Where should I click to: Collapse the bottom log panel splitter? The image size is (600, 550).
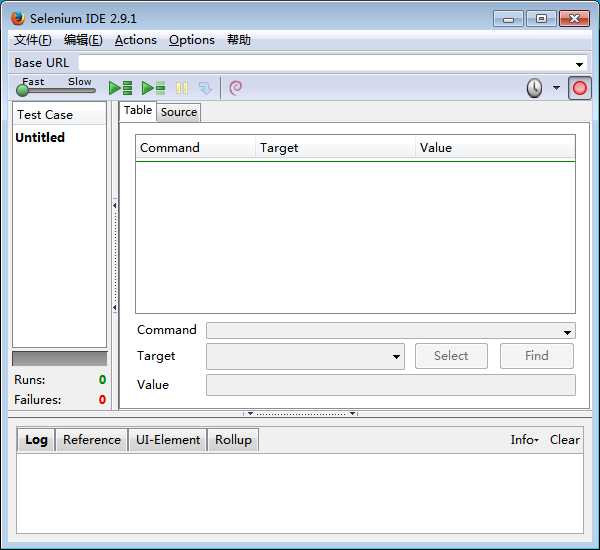(x=300, y=413)
